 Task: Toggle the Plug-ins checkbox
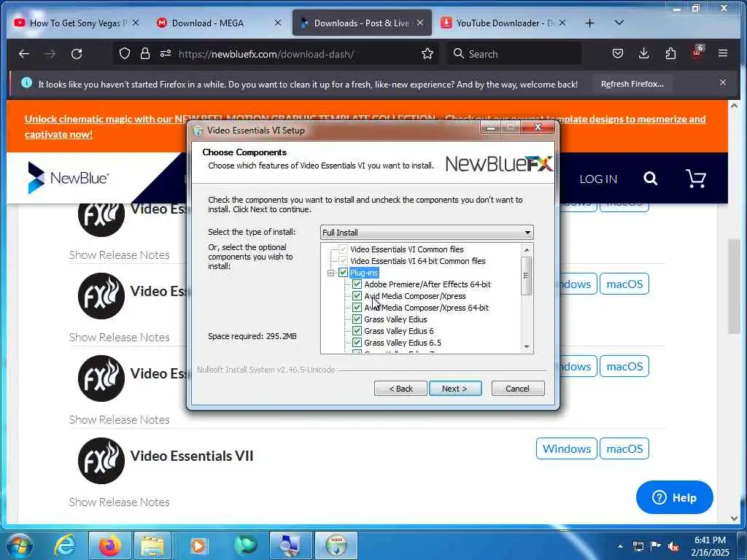343,273
